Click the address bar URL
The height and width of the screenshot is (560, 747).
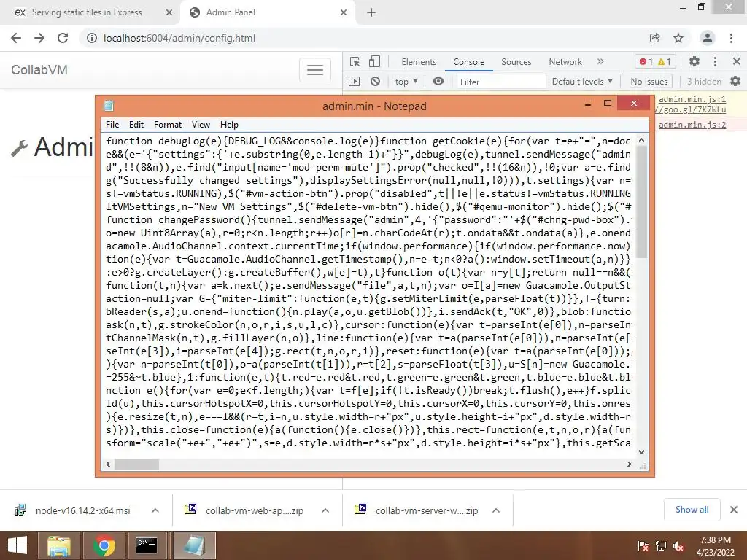coord(179,38)
